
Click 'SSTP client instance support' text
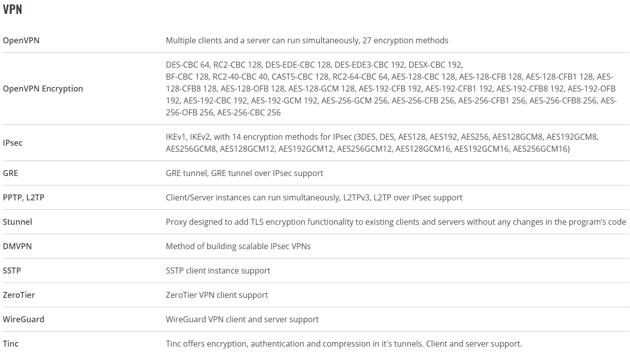(x=218, y=271)
